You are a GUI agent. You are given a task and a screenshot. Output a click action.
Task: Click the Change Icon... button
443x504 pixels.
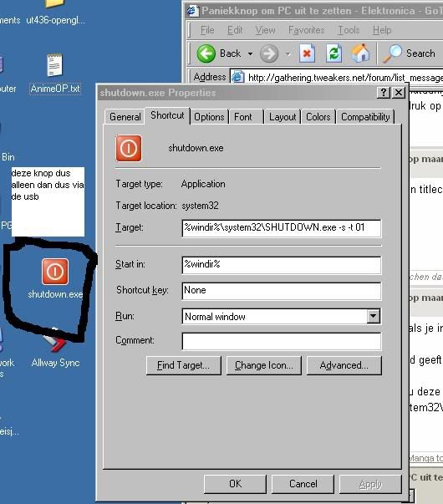(264, 365)
